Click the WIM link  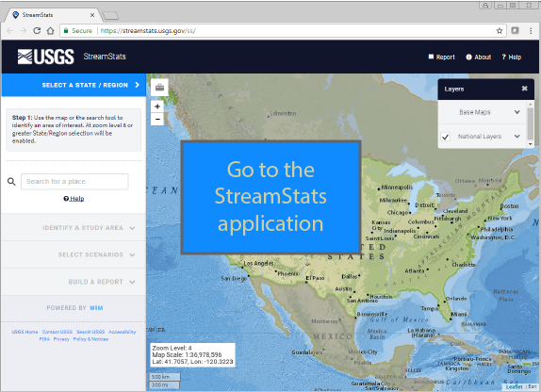click(96, 308)
